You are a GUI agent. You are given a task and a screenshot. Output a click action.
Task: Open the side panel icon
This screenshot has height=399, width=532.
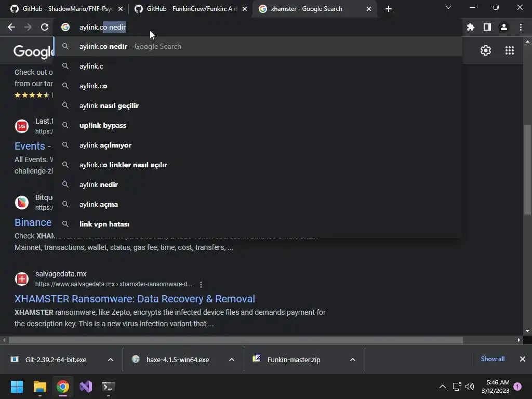487,27
